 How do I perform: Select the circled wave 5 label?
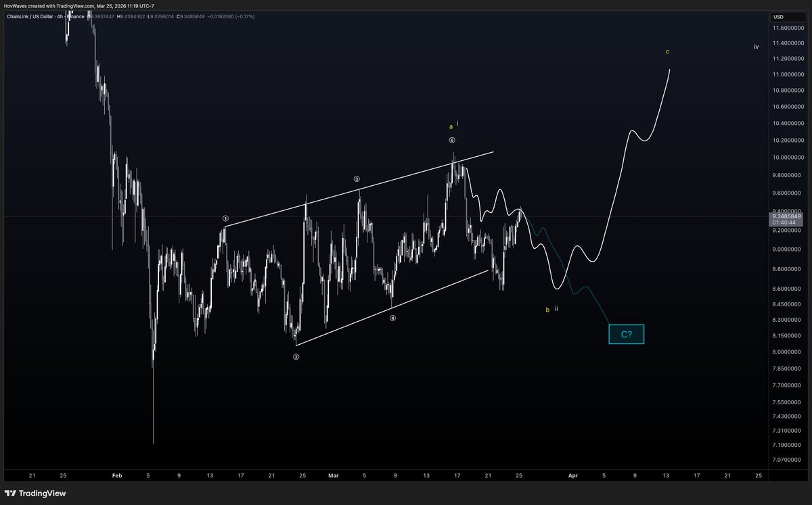click(452, 141)
